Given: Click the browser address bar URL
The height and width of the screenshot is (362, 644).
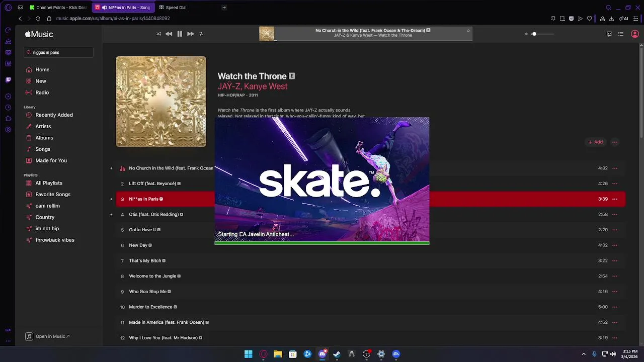Looking at the screenshot, I should click(113, 19).
